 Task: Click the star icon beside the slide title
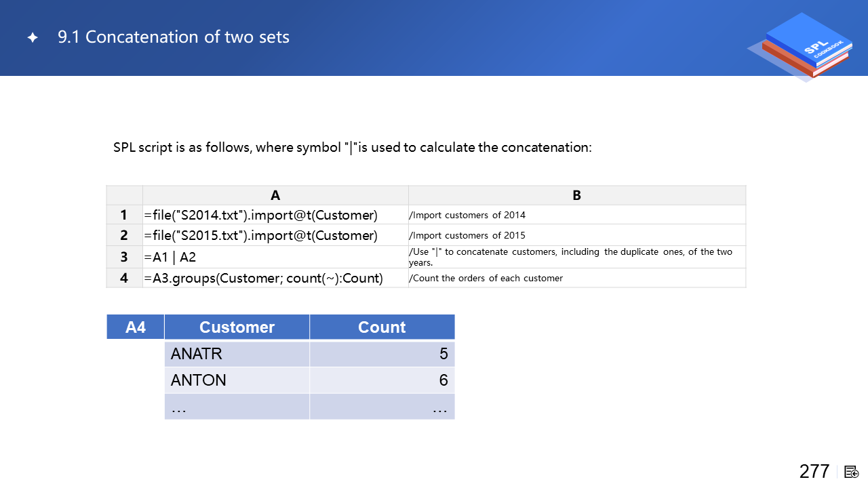point(33,38)
